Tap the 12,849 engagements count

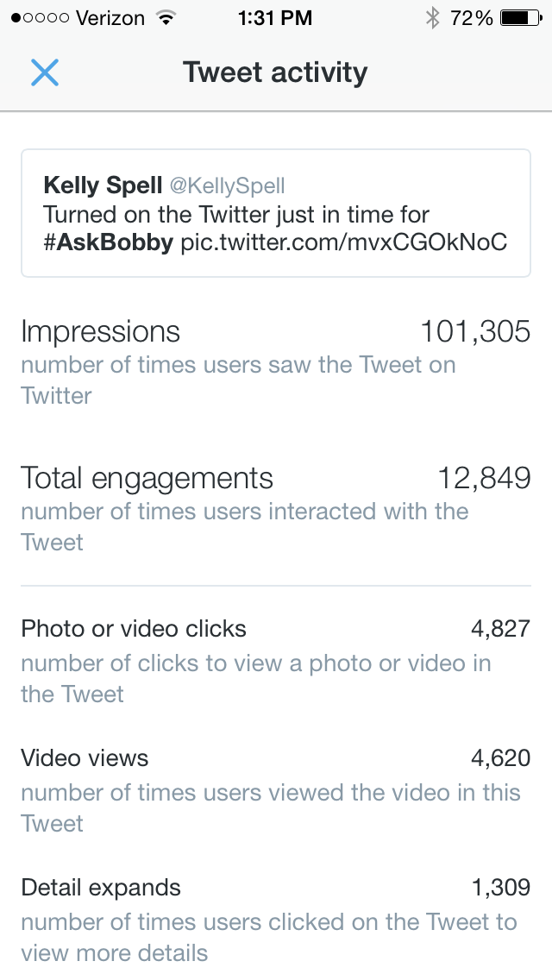(x=484, y=478)
